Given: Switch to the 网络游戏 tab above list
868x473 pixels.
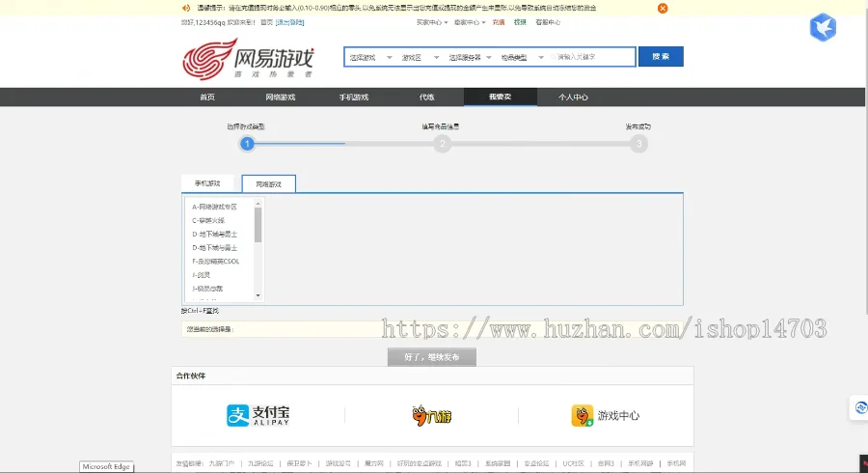Looking at the screenshot, I should (x=268, y=183).
